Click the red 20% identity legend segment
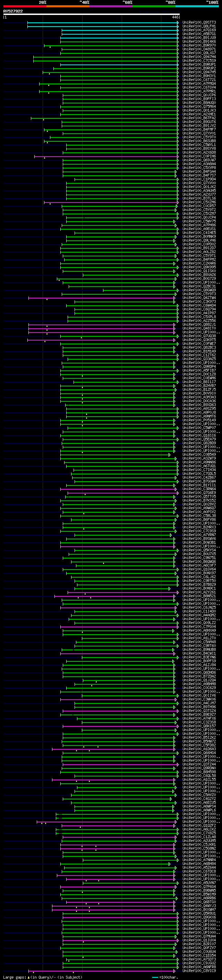222x980 pixels. click(x=25, y=6)
